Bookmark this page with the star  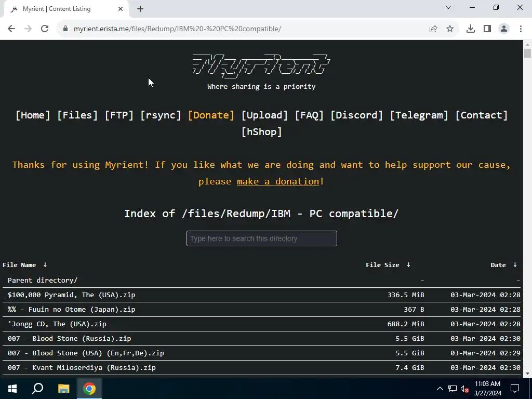[x=450, y=29]
